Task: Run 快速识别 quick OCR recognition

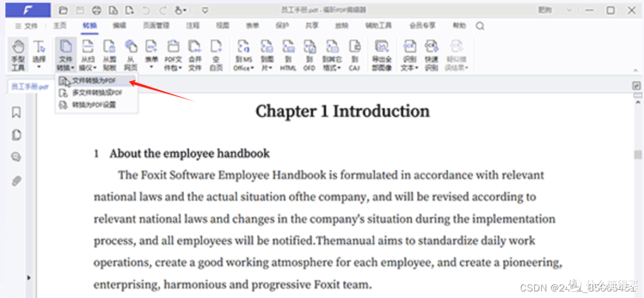Action: [x=431, y=55]
